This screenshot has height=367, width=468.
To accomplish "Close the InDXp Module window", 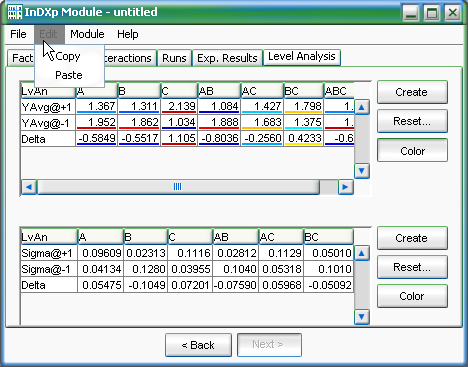I will click(452, 13).
